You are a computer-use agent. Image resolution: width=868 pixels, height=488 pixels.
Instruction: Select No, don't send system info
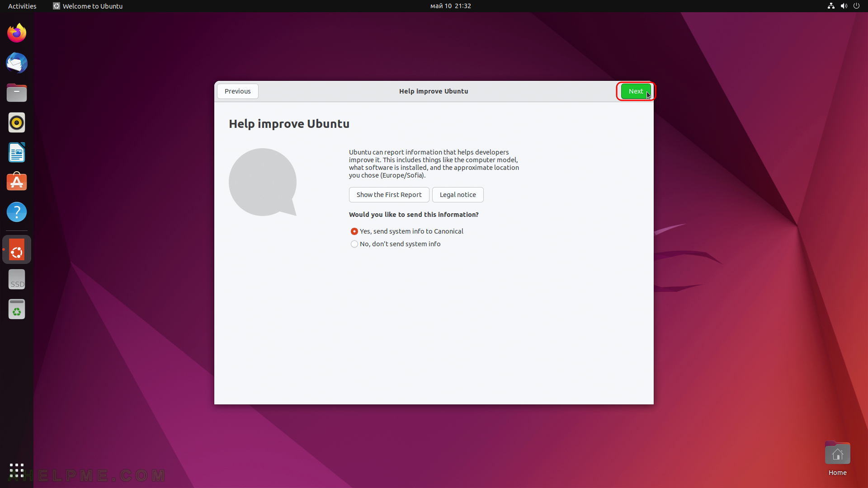[396, 244]
